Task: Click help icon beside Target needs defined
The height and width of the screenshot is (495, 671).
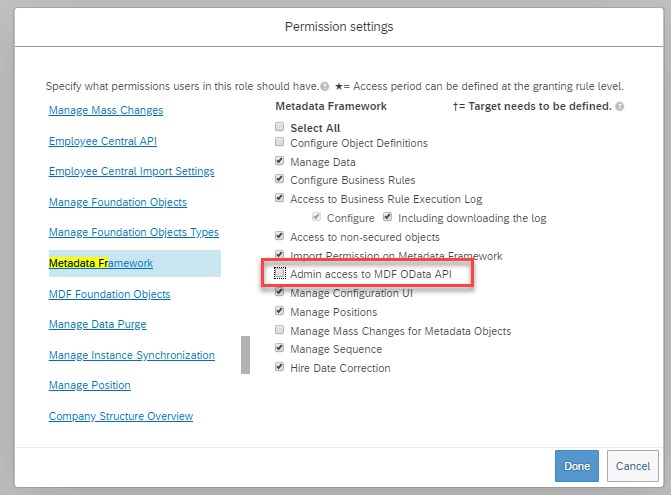Action: pyautogui.click(x=619, y=107)
